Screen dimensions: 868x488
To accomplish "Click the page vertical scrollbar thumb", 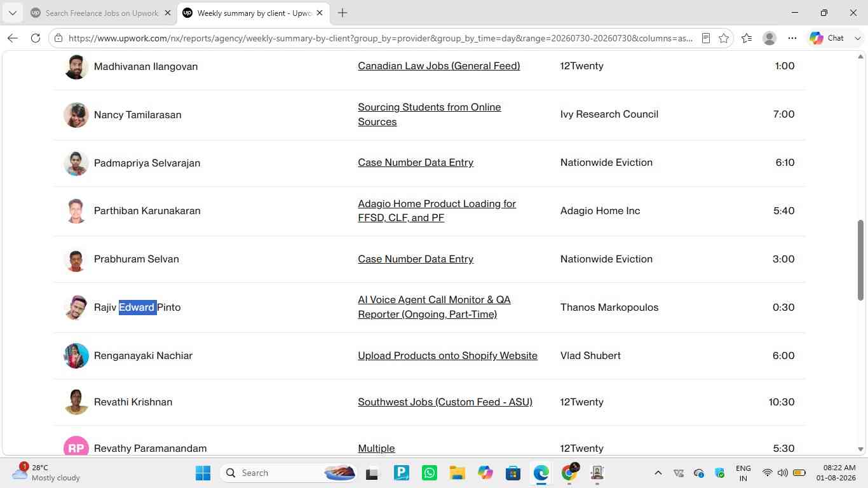I will click(x=861, y=260).
